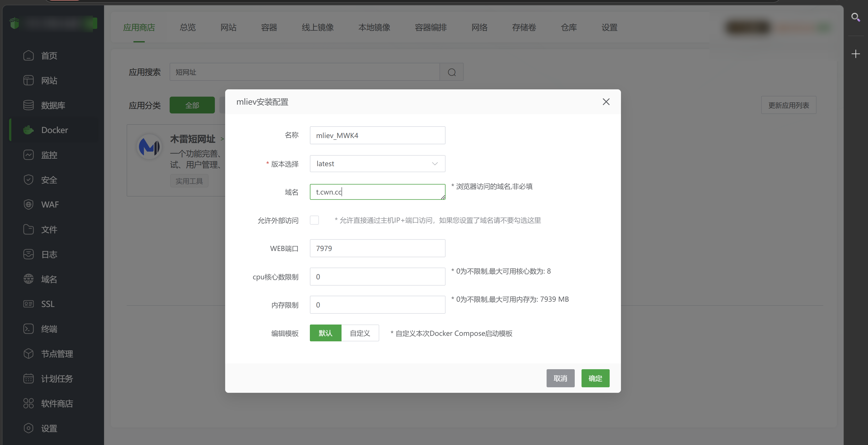Open the 版本选择 version dropdown
Image resolution: width=868 pixels, height=445 pixels.
(377, 164)
